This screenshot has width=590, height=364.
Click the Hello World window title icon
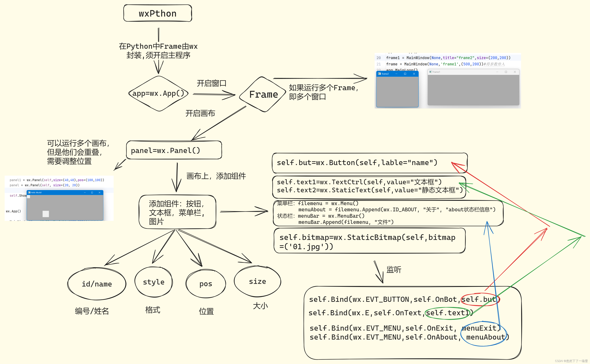tap(29, 193)
